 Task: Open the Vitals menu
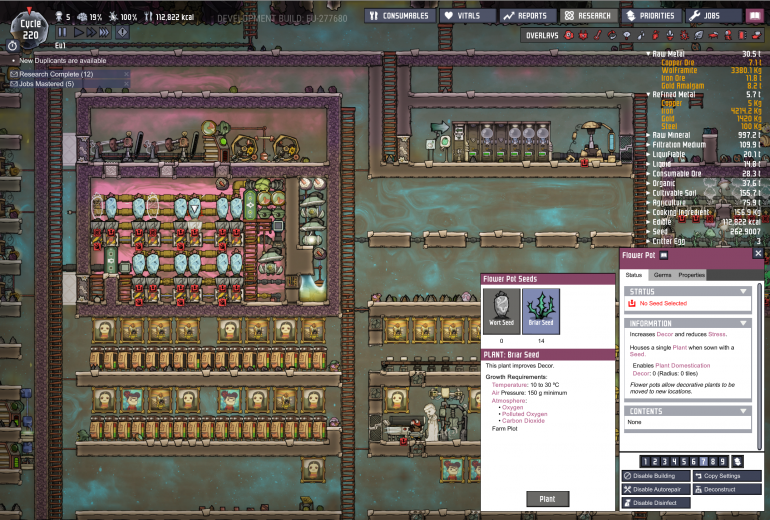pos(468,16)
